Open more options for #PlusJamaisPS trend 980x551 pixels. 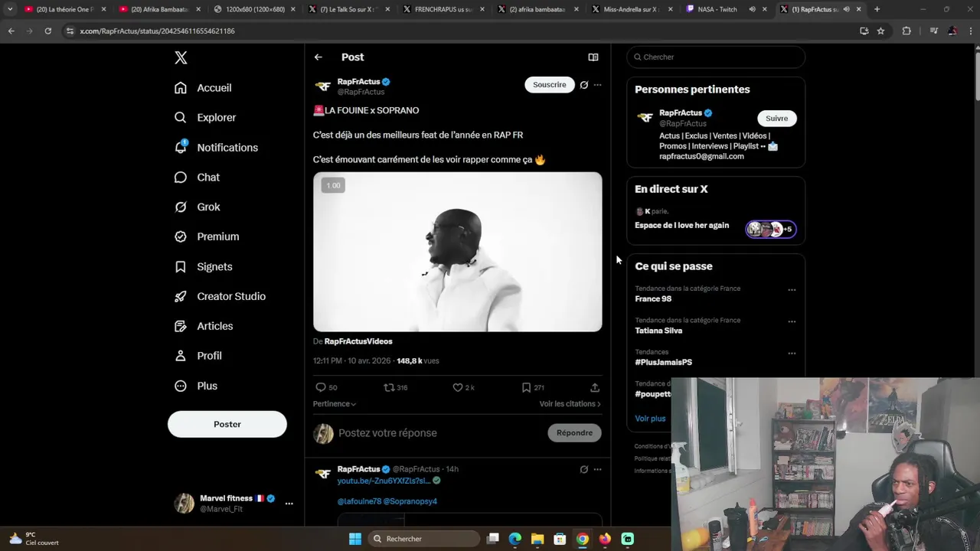[792, 354]
